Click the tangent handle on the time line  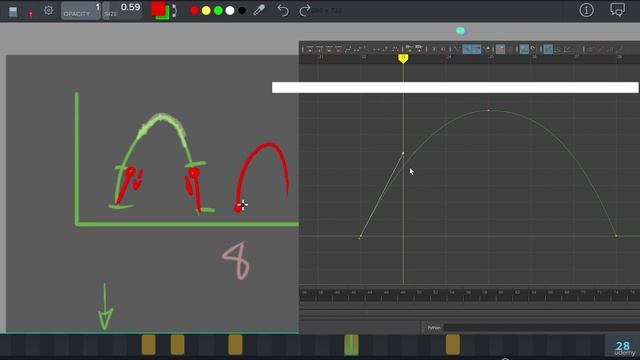pyautogui.click(x=403, y=153)
